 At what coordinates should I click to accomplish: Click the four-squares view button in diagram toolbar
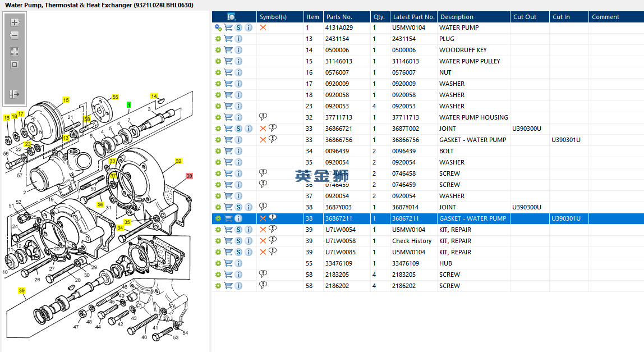[15, 51]
